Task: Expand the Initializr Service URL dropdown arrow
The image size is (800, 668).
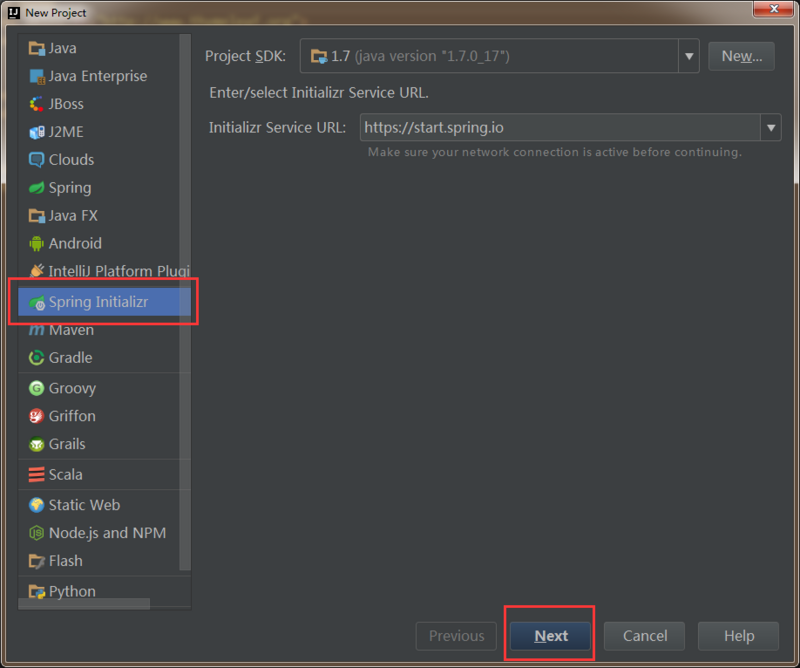Action: point(771,128)
